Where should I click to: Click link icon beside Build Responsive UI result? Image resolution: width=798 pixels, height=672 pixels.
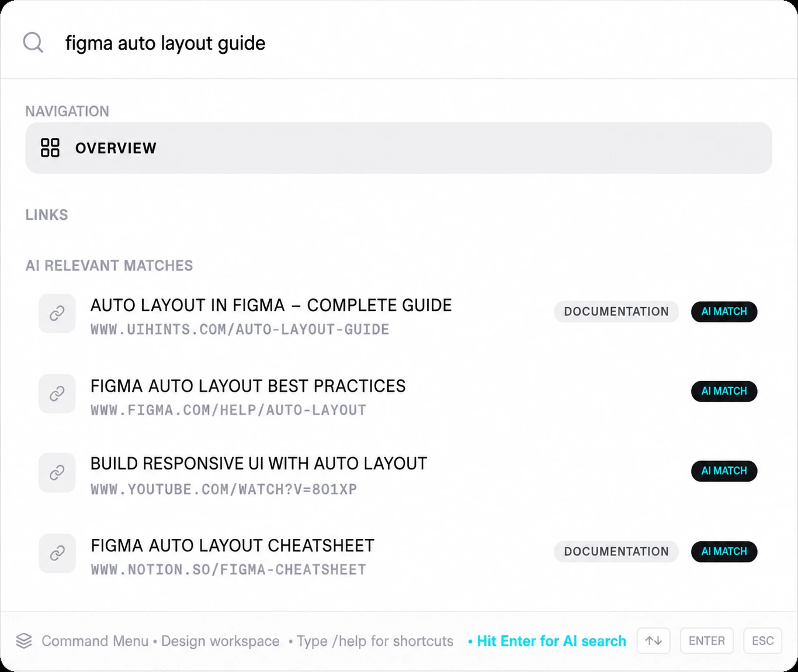[x=57, y=472]
